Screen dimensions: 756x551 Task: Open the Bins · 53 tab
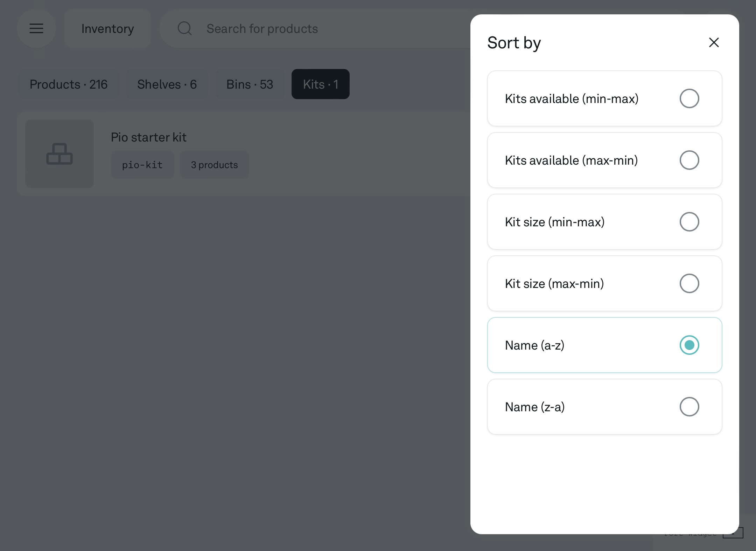pos(250,84)
